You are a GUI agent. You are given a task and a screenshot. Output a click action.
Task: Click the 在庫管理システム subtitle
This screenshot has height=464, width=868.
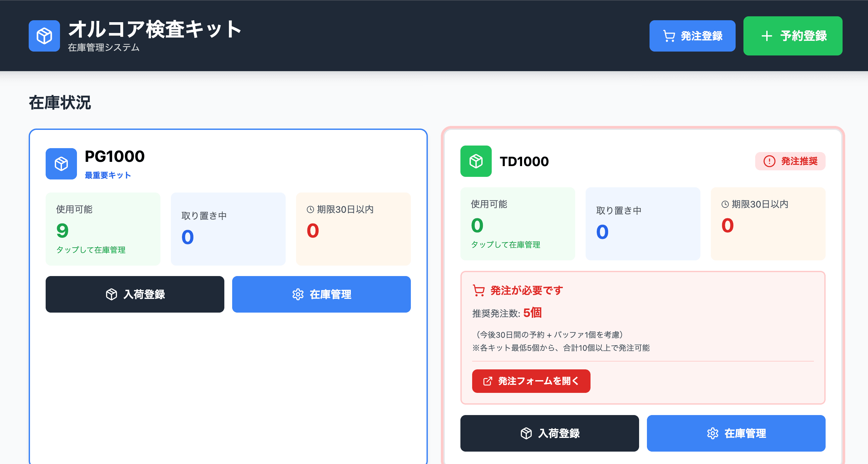(x=103, y=48)
